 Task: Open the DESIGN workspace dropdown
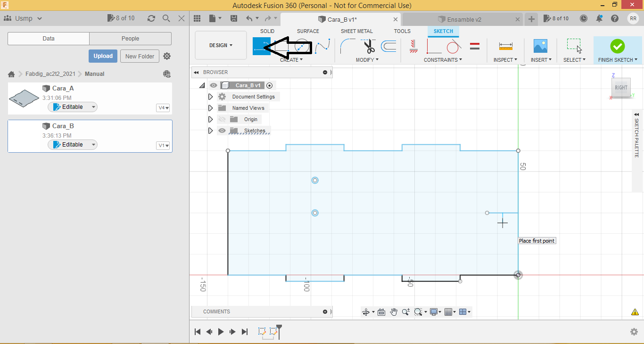pos(221,45)
